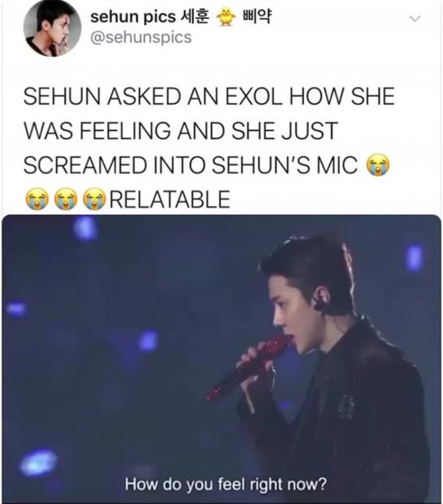Click the Korean text 세훈 in name
Image resolution: width=443 pixels, height=504 pixels.
point(195,17)
